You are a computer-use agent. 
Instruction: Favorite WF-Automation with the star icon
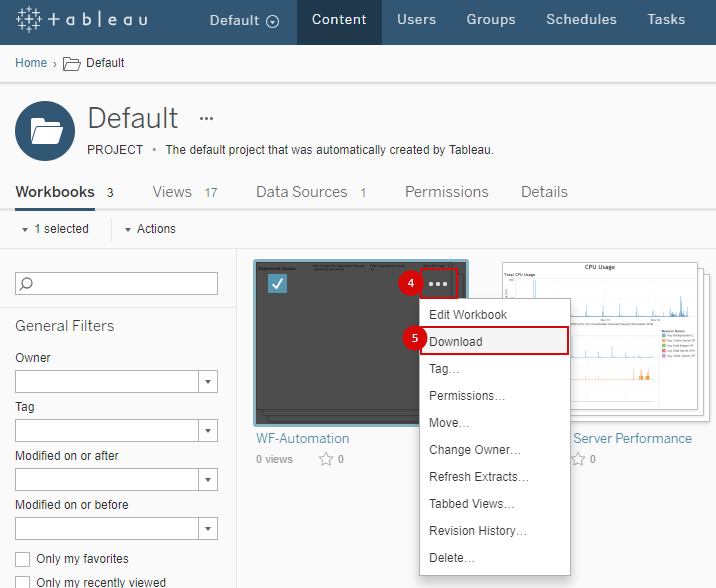tap(326, 459)
